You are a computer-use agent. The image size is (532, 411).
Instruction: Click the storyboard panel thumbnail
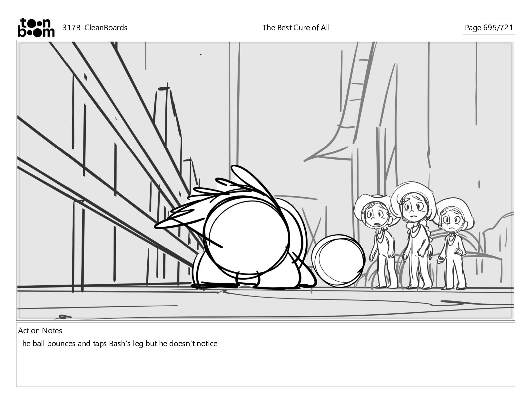(x=265, y=181)
